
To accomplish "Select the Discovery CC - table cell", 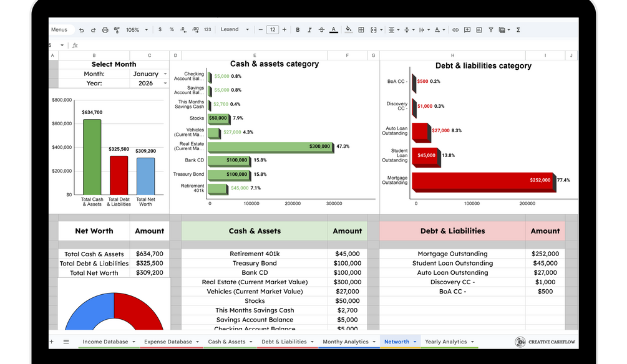I will [452, 282].
